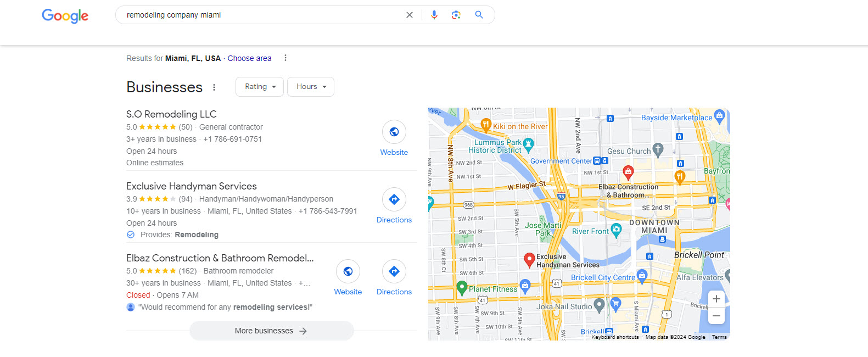Click the verified checkmark icon beside Provides

(131, 235)
